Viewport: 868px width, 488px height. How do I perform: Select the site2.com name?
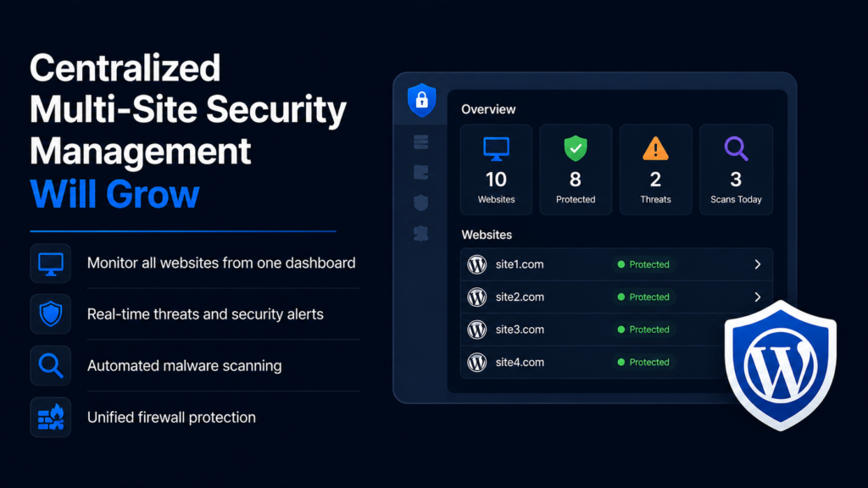[x=520, y=297]
